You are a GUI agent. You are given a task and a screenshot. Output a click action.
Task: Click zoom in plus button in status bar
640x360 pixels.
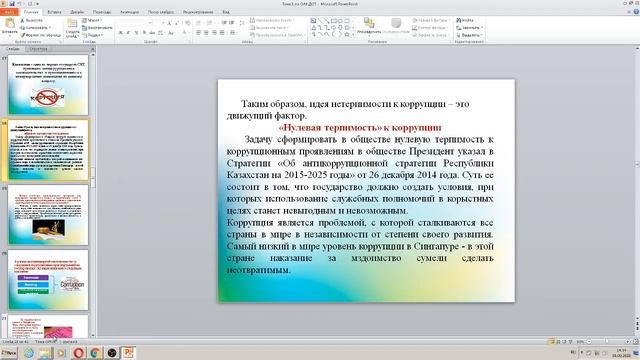627,341
